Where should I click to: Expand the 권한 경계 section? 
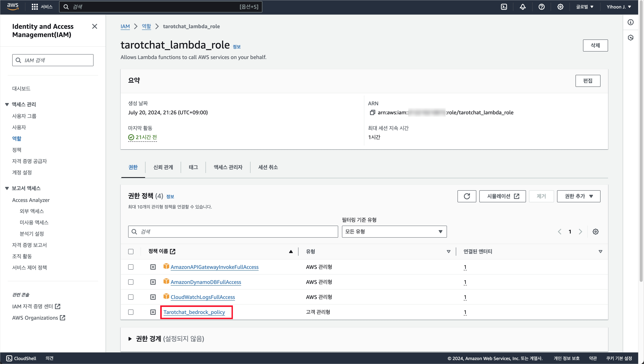tap(130, 339)
